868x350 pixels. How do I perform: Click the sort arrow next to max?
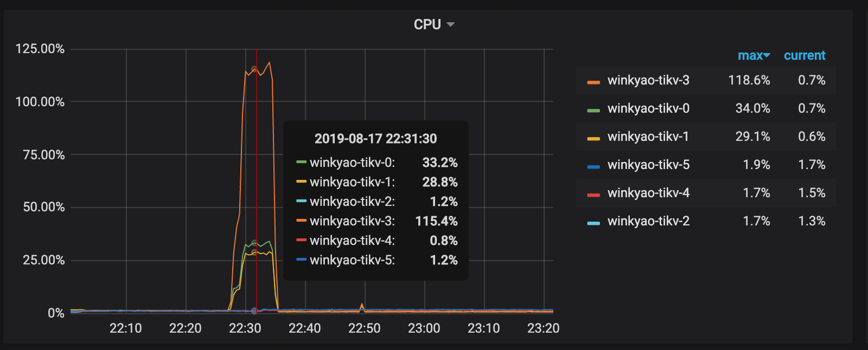767,55
